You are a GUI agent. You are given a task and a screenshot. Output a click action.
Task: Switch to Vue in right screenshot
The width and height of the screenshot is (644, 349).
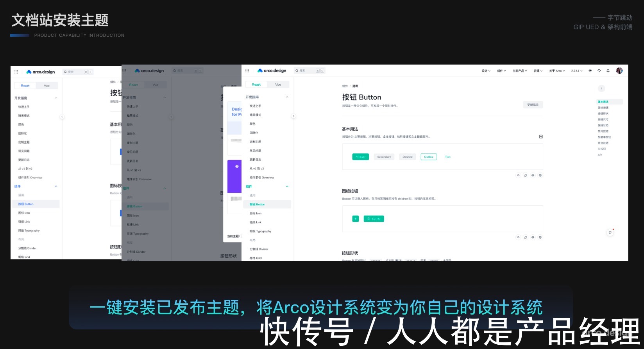(278, 85)
